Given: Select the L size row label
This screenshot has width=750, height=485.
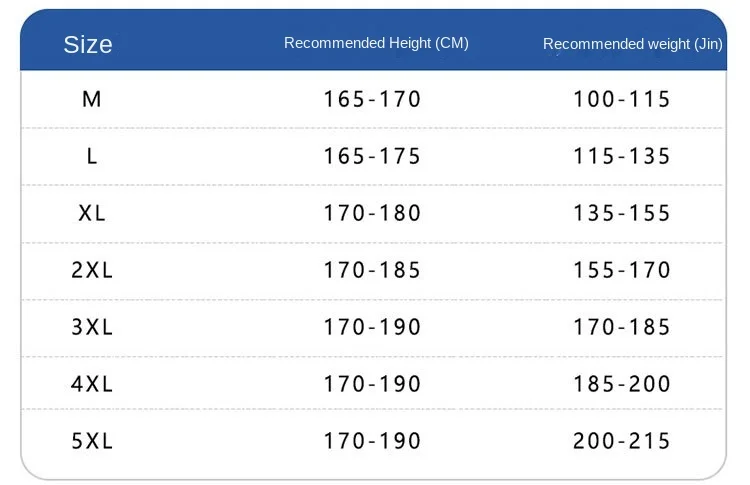Looking at the screenshot, I should tap(92, 156).
